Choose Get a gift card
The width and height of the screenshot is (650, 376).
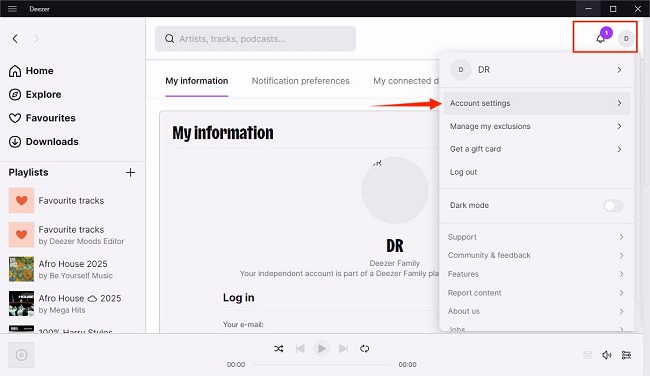(x=537, y=149)
